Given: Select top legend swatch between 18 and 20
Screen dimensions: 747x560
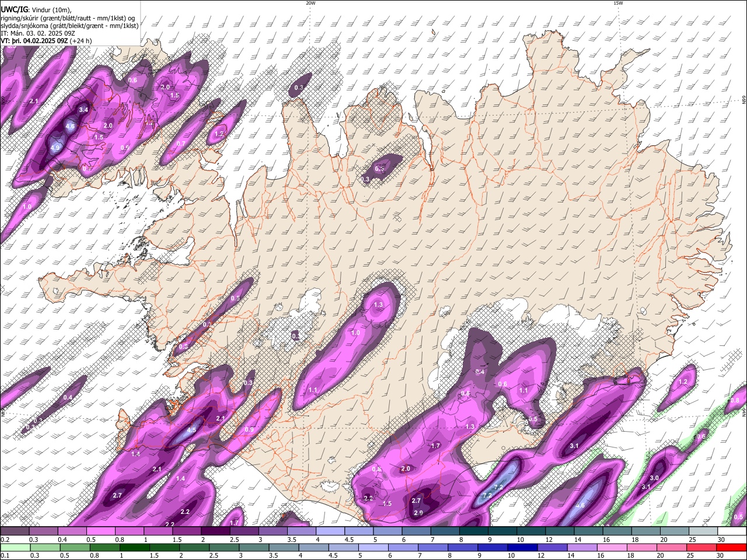Looking at the screenshot, I should coord(646,531).
